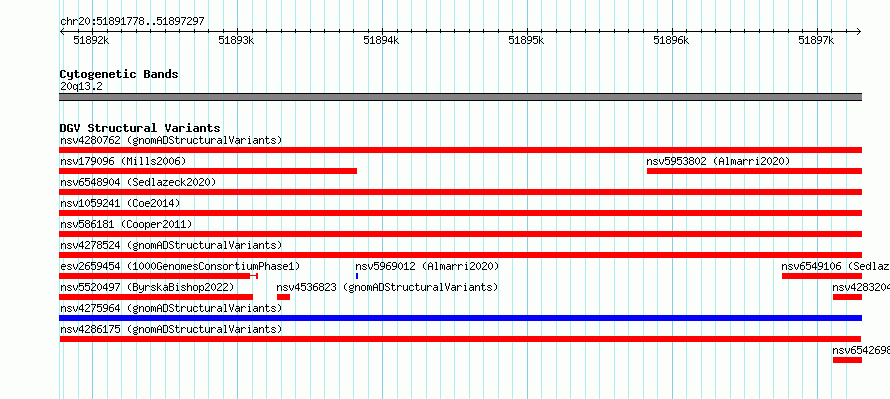Open variant label nsv586181 (Cooper2011)

pos(126,225)
